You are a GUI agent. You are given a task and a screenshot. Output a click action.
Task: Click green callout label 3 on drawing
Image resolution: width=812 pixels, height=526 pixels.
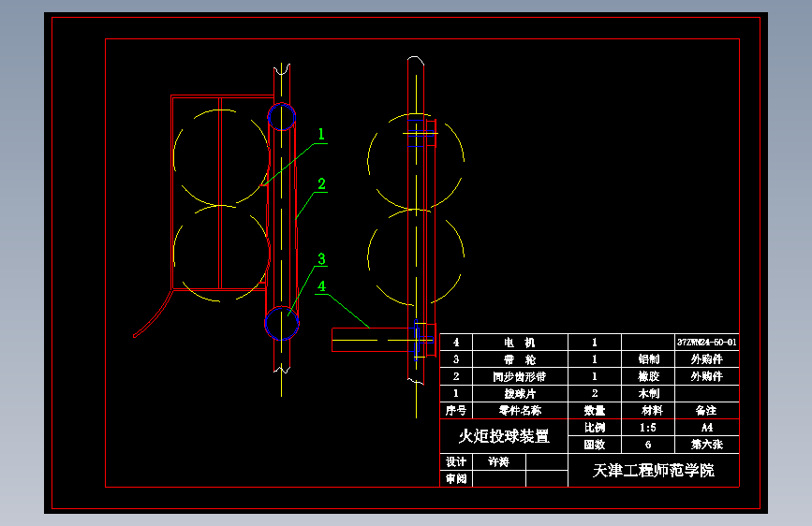321,259
